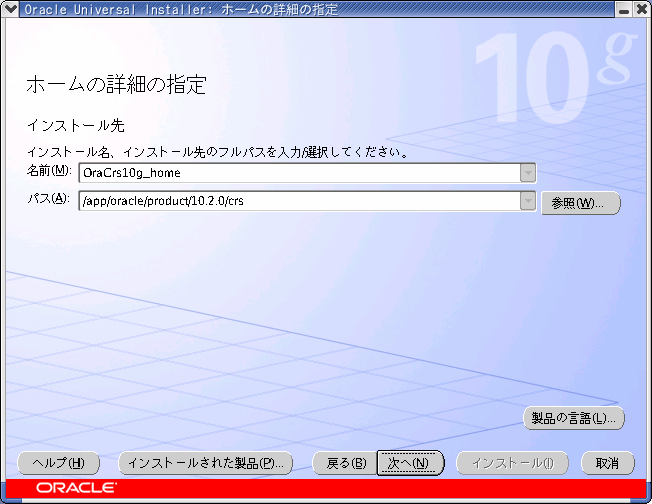Minimize the Oracle Universal Installer window
Screen dimensions: 652x504
click(x=624, y=9)
